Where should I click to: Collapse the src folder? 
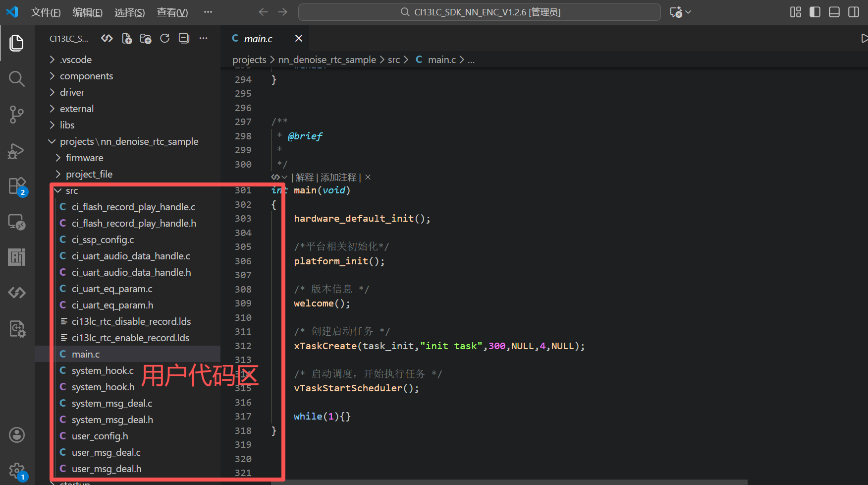(71, 190)
